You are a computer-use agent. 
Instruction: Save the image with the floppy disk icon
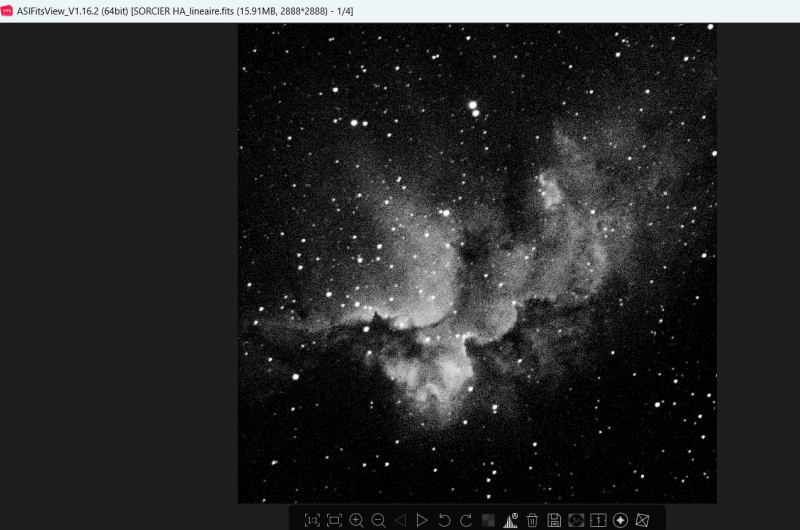point(554,520)
